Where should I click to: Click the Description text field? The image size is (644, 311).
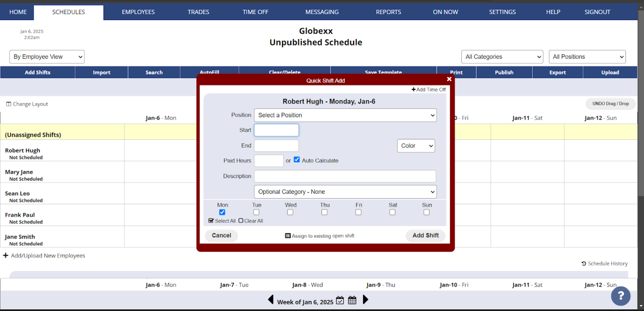click(345, 176)
